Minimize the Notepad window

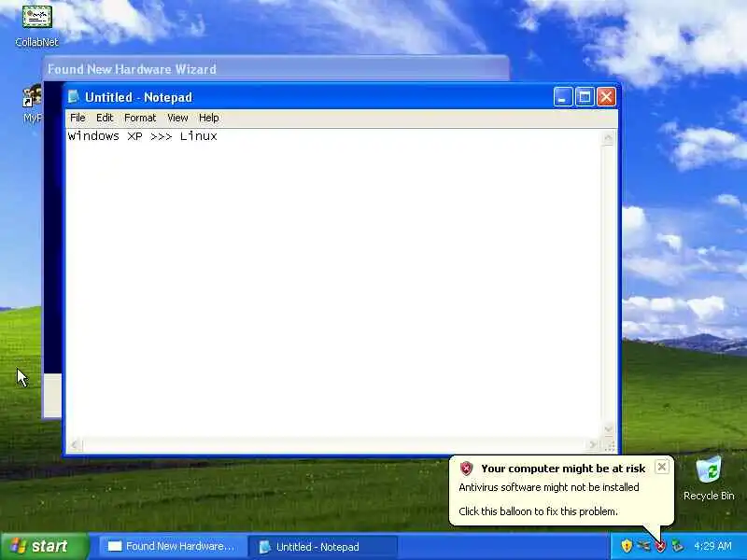click(x=563, y=97)
